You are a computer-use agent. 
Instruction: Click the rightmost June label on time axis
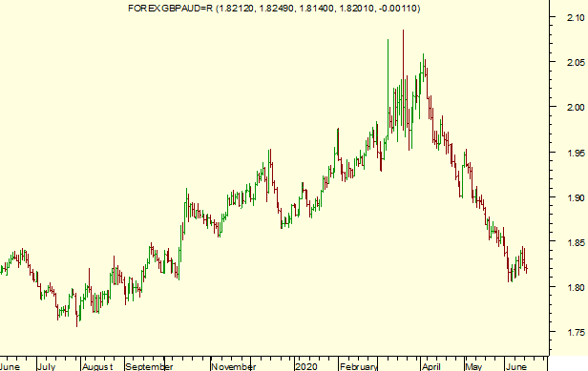516,366
